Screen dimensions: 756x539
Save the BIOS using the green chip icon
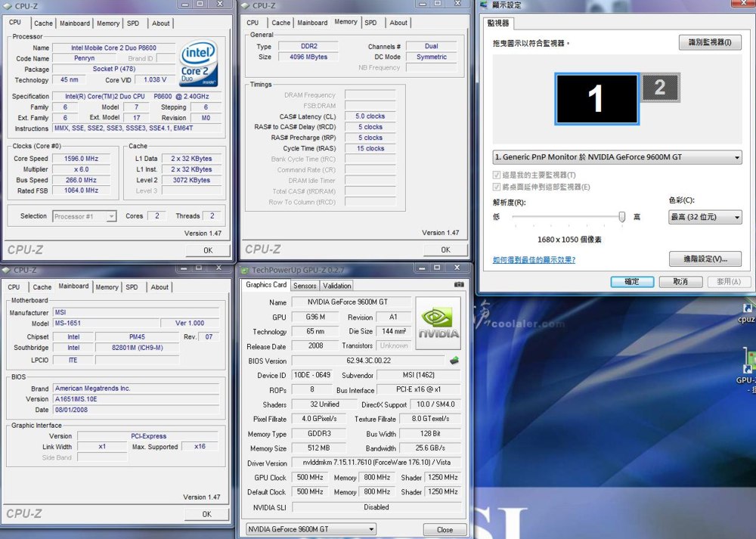454,360
